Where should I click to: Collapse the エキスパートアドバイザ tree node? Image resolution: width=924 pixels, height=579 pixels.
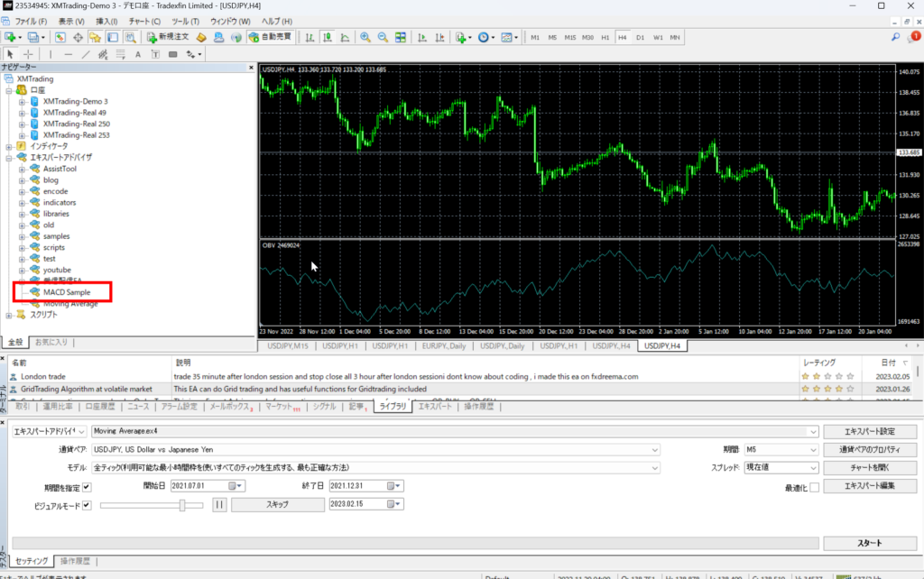pyautogui.click(x=9, y=157)
